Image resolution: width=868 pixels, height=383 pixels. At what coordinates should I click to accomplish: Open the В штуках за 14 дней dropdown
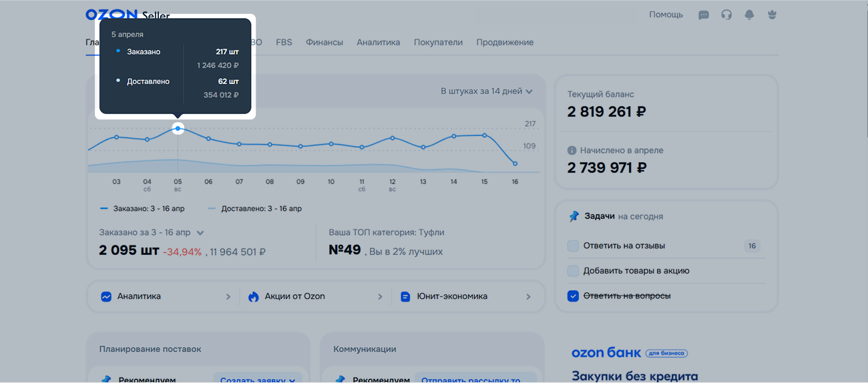(486, 91)
